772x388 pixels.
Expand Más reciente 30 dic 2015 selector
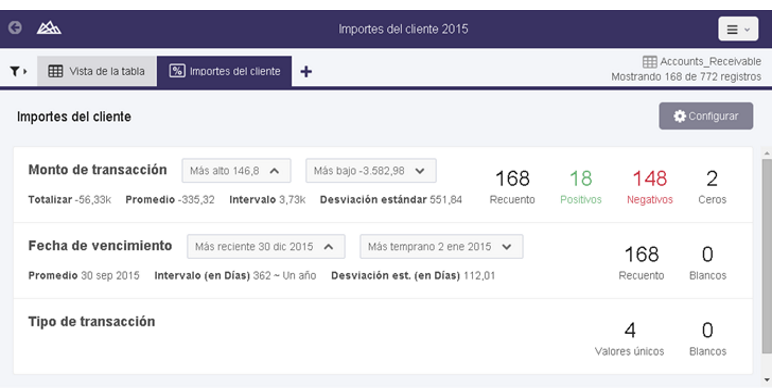tap(266, 247)
